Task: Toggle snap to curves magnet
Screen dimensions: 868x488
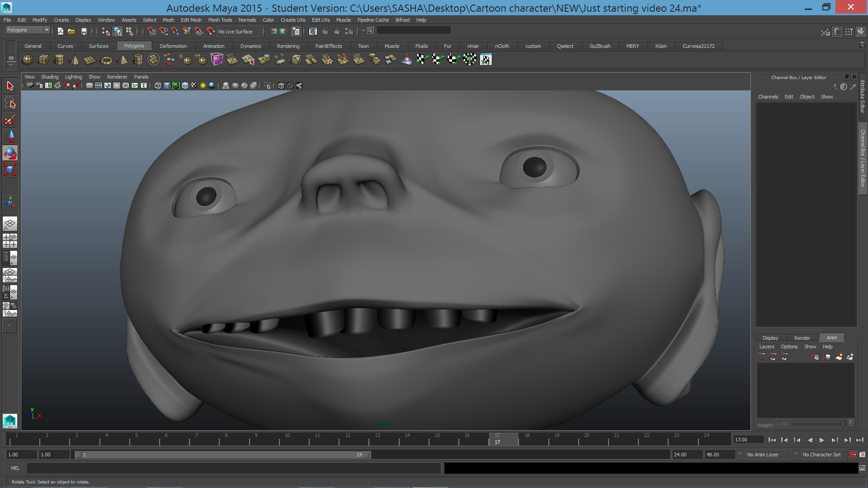Action: click(x=164, y=31)
